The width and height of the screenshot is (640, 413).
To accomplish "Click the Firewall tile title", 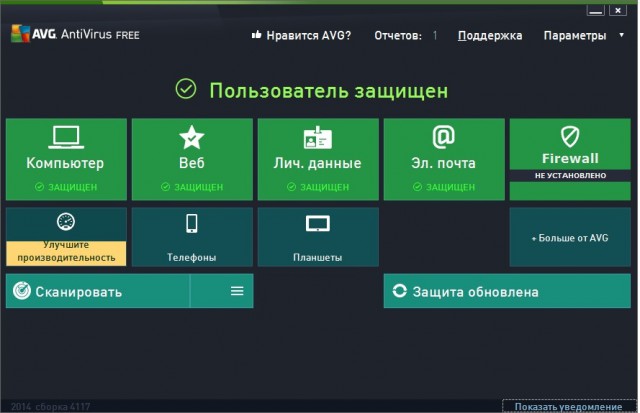I will coord(570,158).
